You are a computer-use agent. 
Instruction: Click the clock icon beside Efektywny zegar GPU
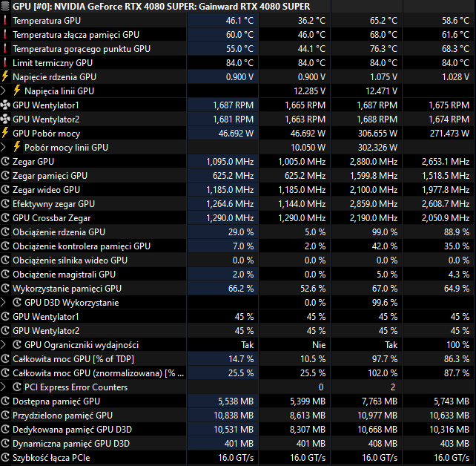pyautogui.click(x=5, y=204)
